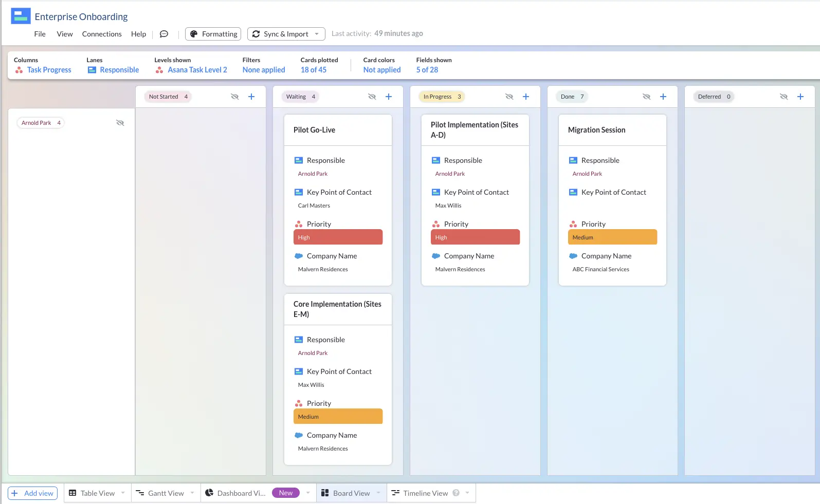Click Key Point of Contact icon on Core Implementation card
Image resolution: width=820 pixels, height=504 pixels.
click(299, 371)
